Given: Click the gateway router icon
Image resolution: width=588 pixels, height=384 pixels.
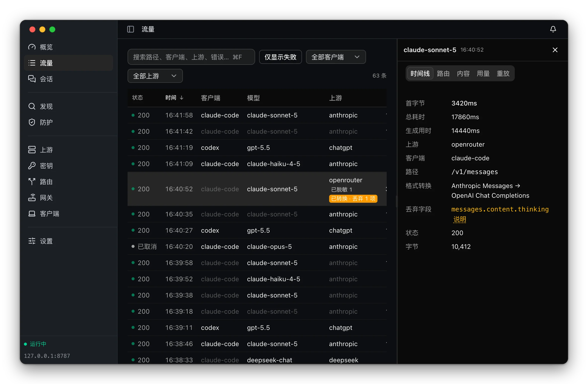Looking at the screenshot, I should click(32, 197).
